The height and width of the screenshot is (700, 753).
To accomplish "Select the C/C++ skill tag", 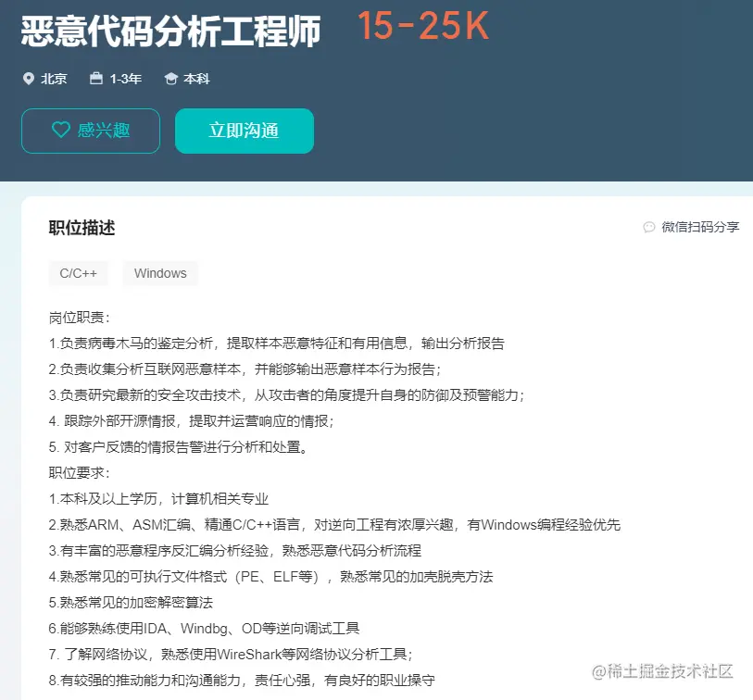I will pos(79,273).
